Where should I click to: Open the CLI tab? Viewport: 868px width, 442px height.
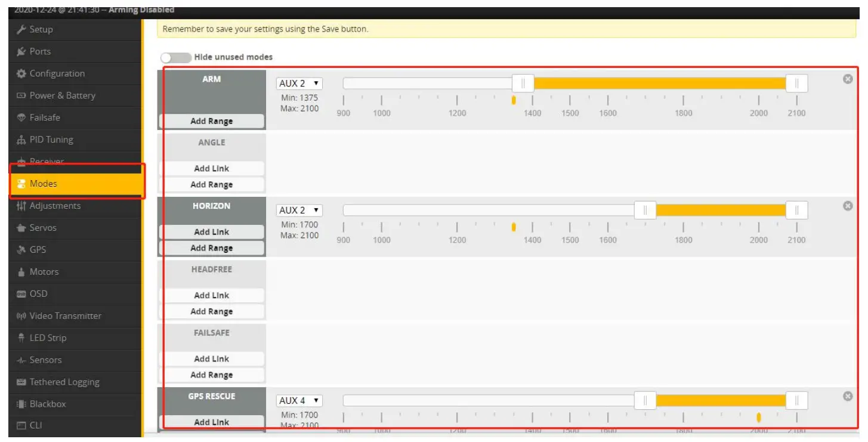coord(76,426)
